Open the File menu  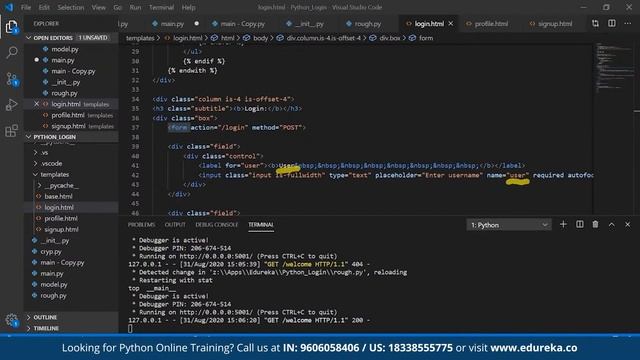click(x=26, y=7)
